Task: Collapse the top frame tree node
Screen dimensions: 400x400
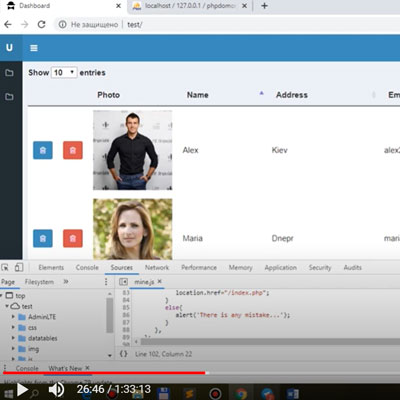Action: pyautogui.click(x=1, y=295)
